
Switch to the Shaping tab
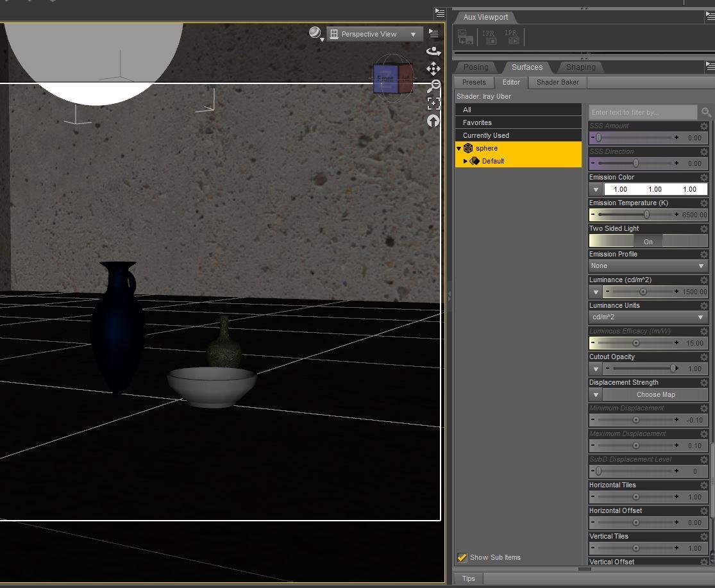coord(580,67)
